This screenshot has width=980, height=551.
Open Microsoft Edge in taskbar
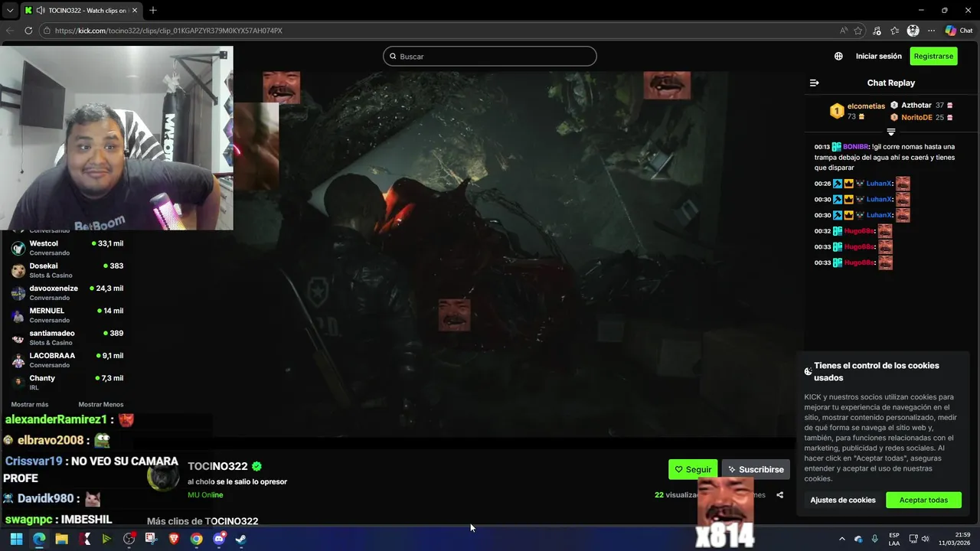tap(39, 539)
